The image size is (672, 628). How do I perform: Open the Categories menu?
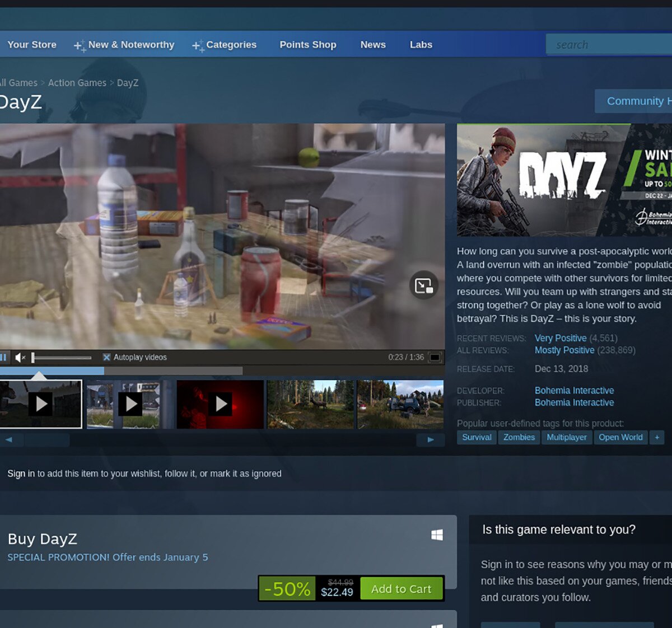[x=232, y=44]
